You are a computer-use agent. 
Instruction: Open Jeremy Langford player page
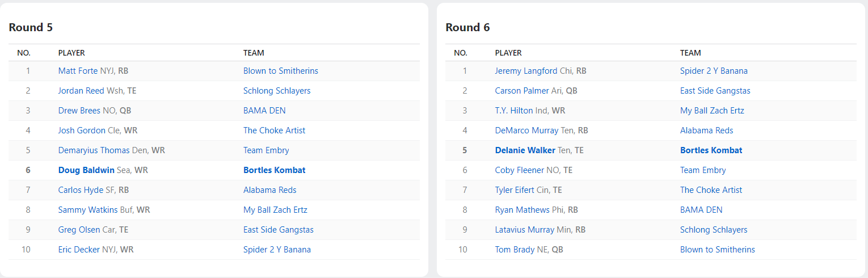coord(526,71)
